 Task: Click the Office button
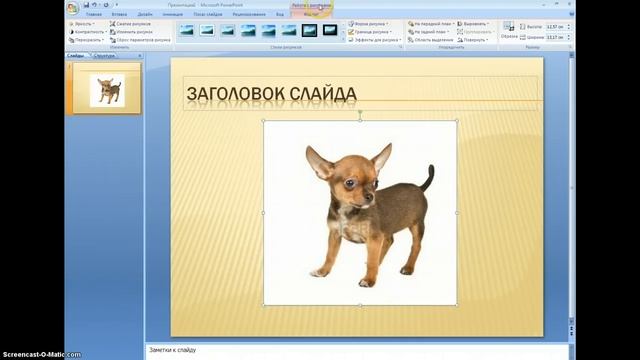(x=73, y=8)
